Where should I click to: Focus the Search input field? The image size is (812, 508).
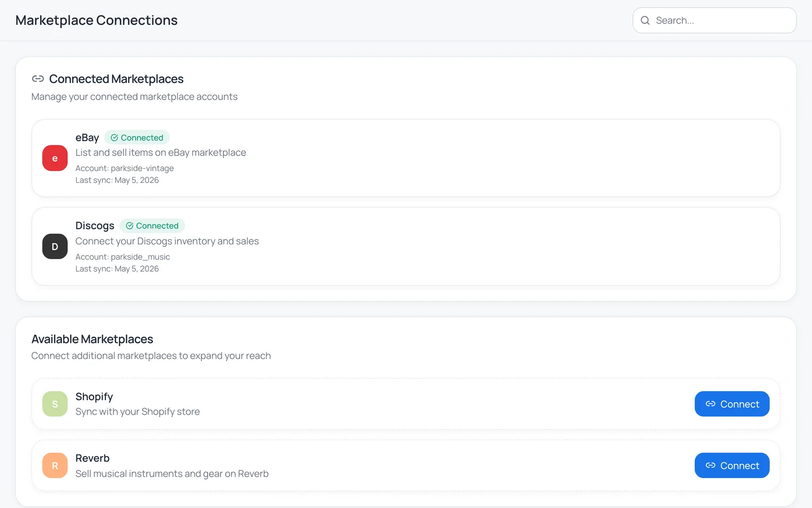click(714, 20)
